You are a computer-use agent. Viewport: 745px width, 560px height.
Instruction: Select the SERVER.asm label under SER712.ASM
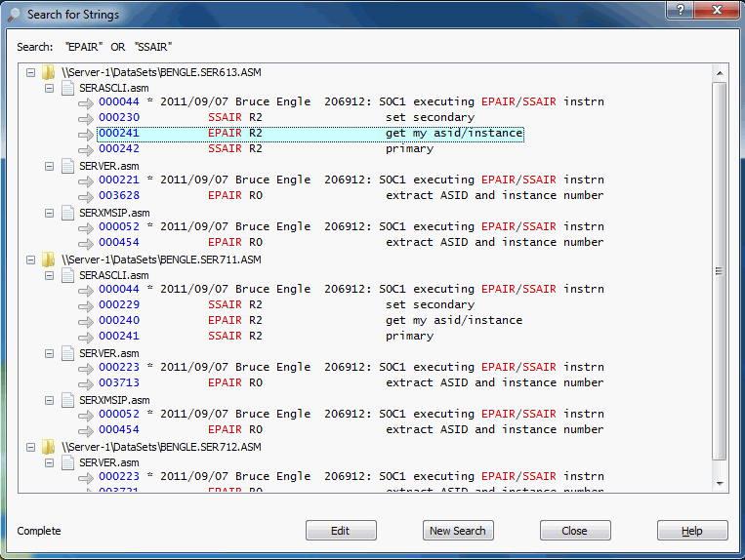(x=109, y=462)
